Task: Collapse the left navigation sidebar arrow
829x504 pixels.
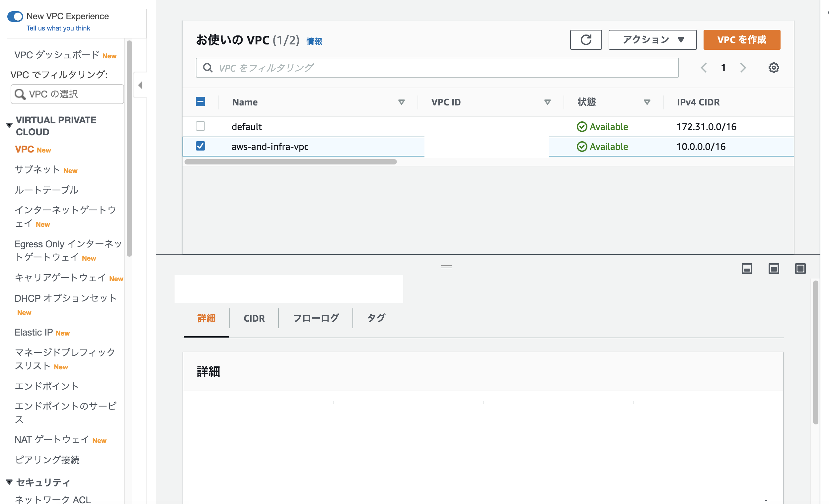Action: pyautogui.click(x=140, y=85)
